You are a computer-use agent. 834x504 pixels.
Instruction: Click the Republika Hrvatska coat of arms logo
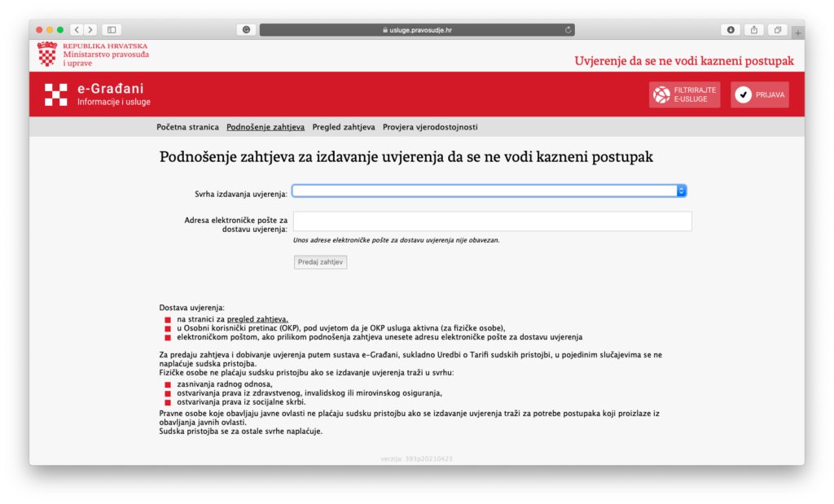(47, 55)
